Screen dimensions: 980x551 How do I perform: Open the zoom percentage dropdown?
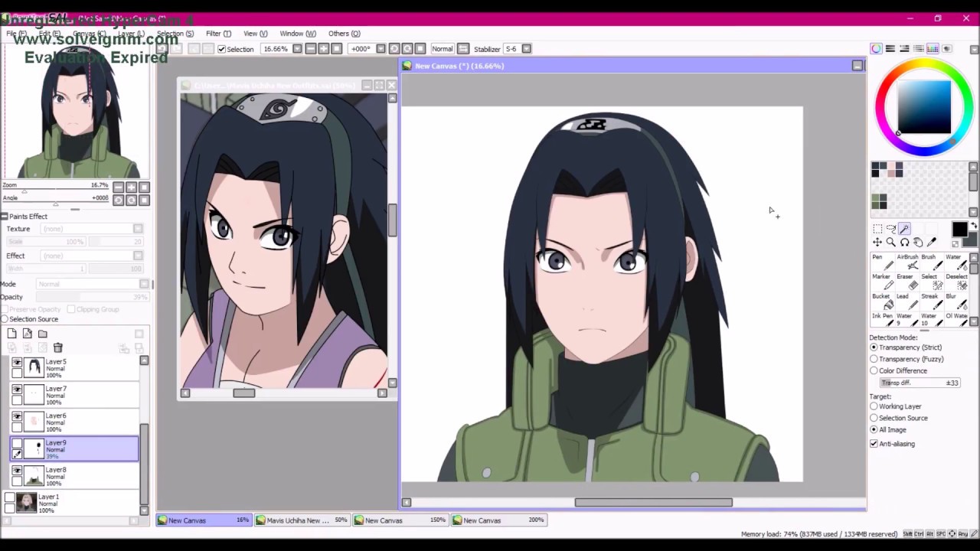tap(297, 49)
